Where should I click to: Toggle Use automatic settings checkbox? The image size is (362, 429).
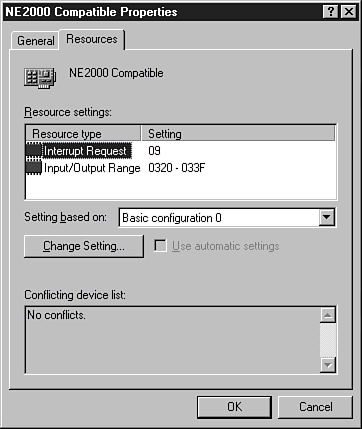pyautogui.click(x=160, y=246)
